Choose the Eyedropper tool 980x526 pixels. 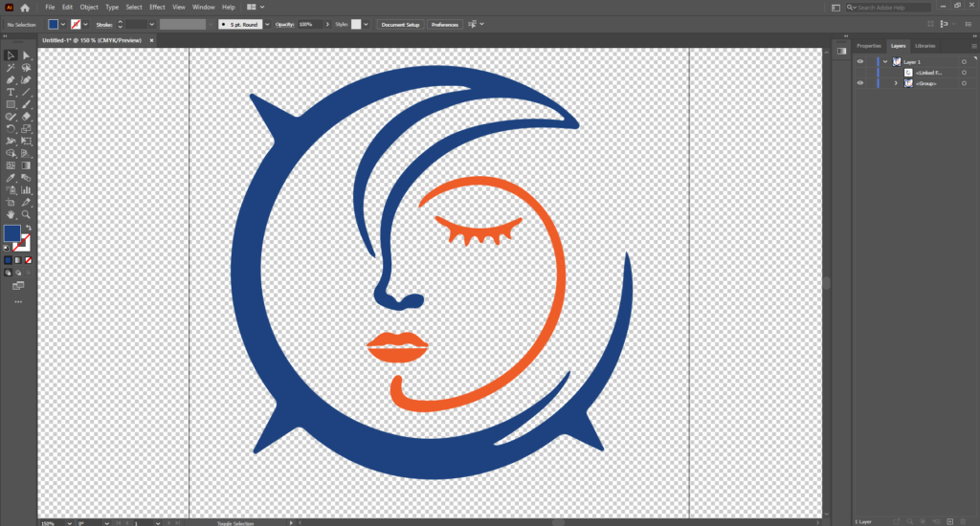[x=11, y=178]
